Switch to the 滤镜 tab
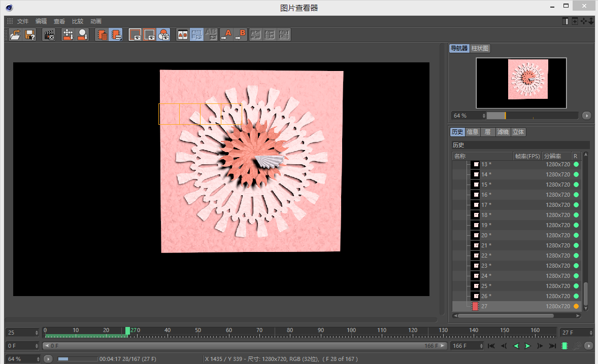Image resolution: width=598 pixels, height=364 pixels. (x=503, y=132)
